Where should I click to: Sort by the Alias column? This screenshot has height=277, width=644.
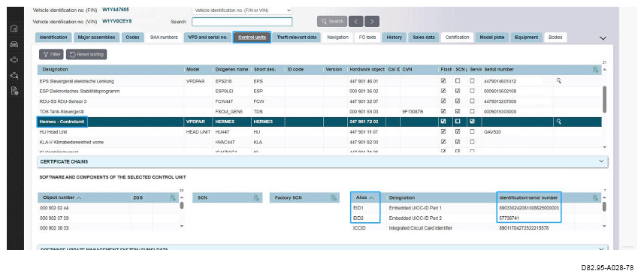pyautogui.click(x=365, y=197)
